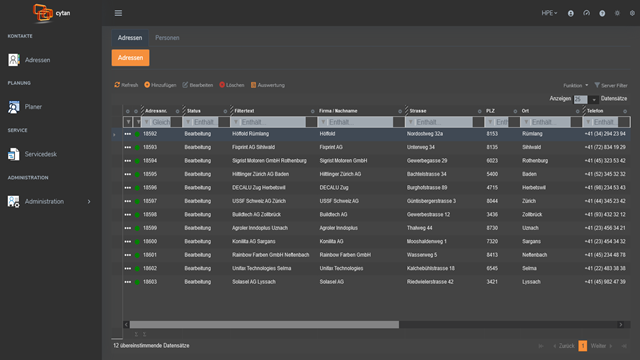Open the Auswertung report

[x=268, y=85]
